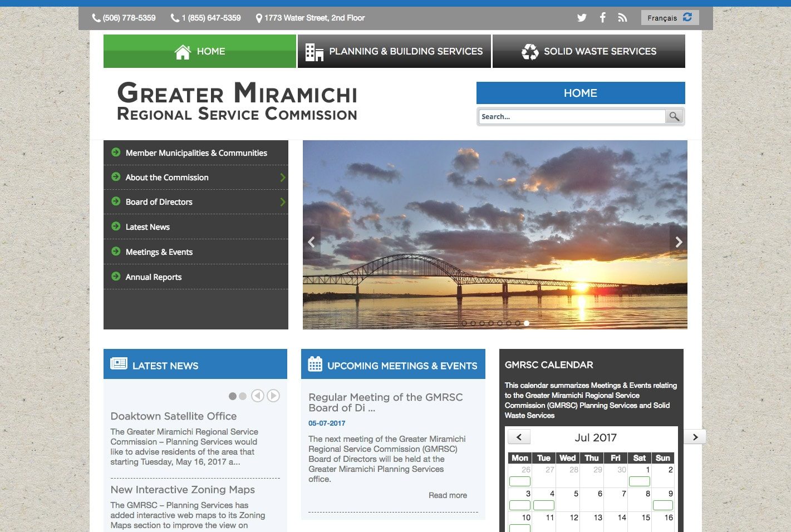791x532 pixels.
Task: Click green arrow icon beside Latest News
Action: [x=116, y=226]
